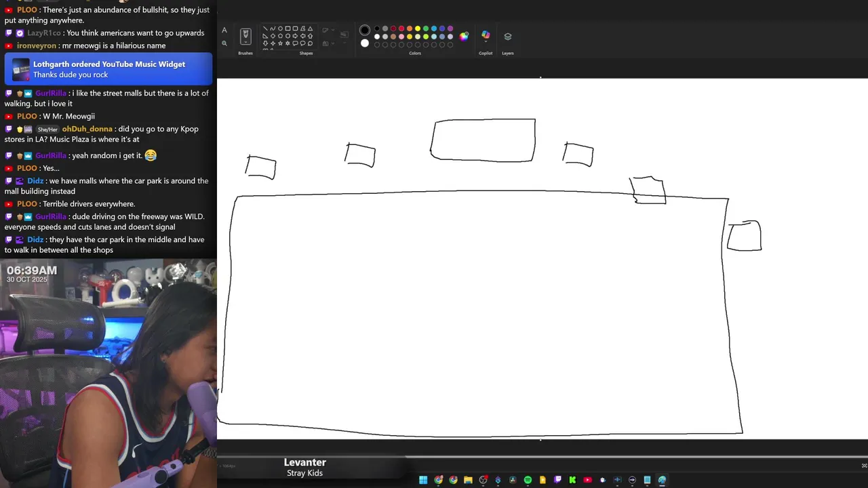
Task: Open the Kick app on taskbar
Action: tap(572, 480)
